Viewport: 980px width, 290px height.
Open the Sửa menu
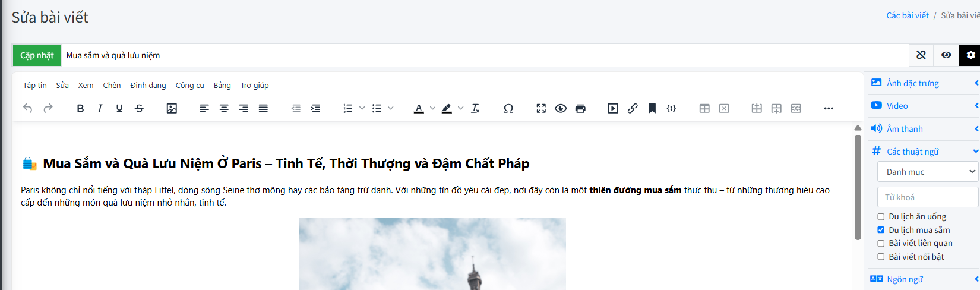point(62,86)
